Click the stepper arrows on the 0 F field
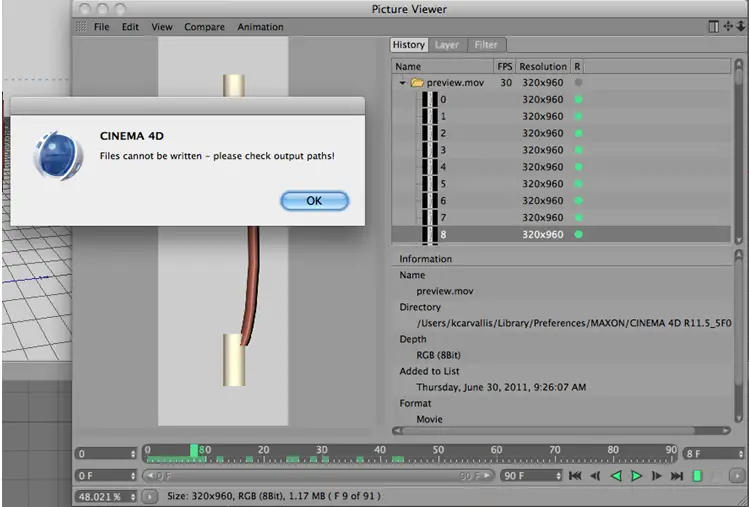The image size is (749, 507). tap(133, 476)
